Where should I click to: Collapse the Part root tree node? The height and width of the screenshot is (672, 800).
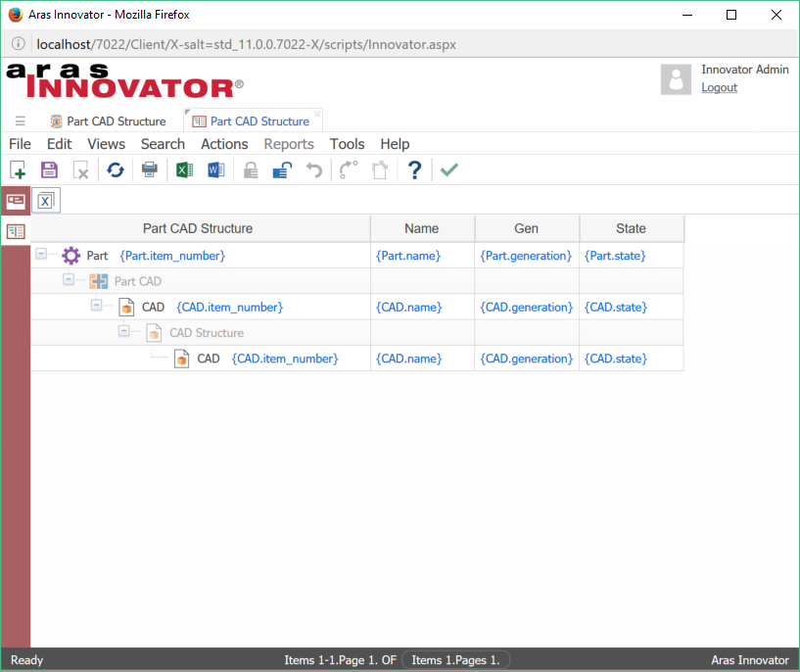click(41, 255)
